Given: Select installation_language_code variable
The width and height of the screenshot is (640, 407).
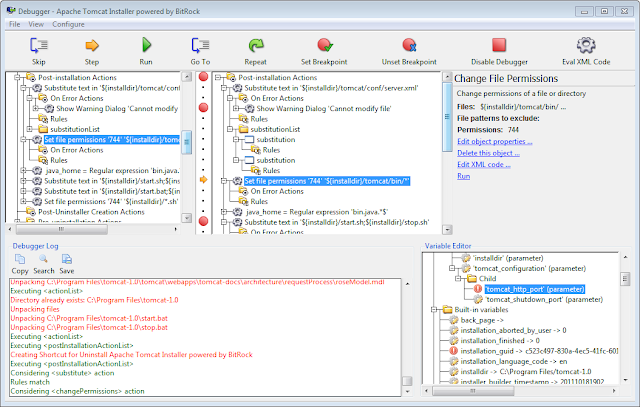Looking at the screenshot, I should [514, 361].
